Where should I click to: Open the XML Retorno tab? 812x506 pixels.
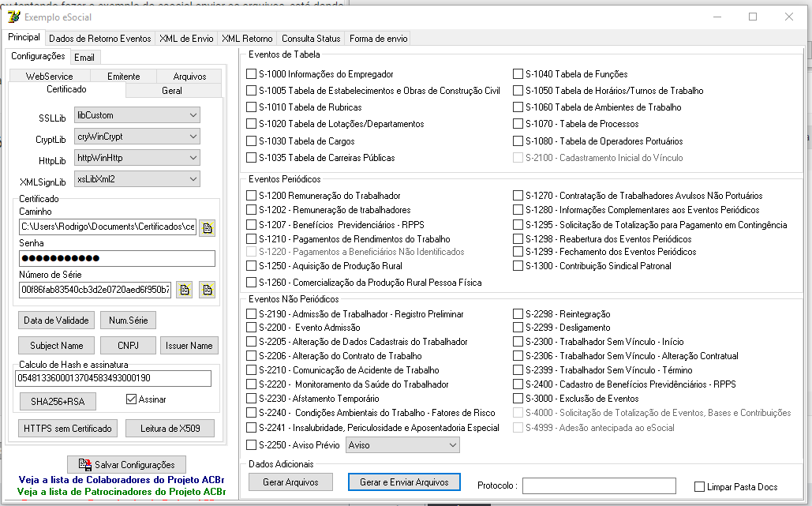click(247, 39)
